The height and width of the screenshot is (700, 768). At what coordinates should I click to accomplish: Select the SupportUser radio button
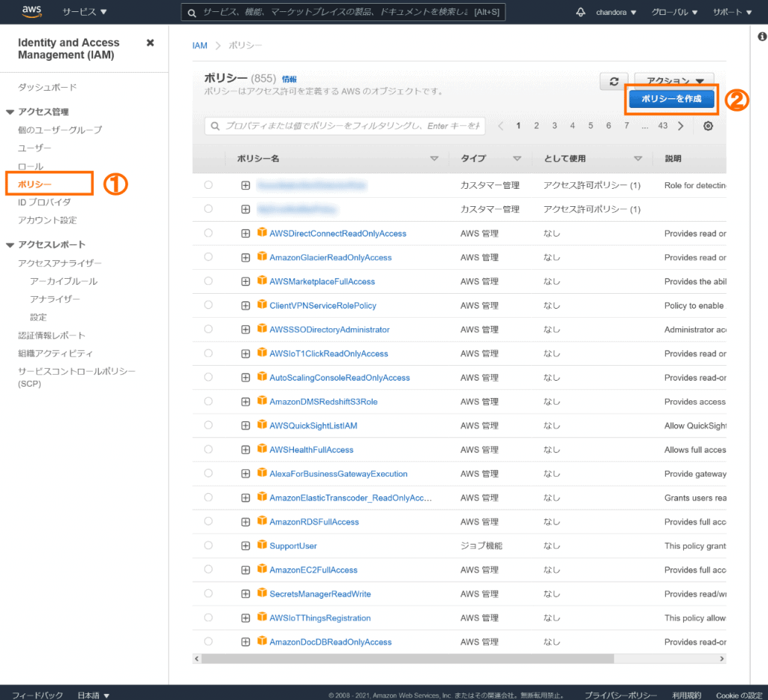pyautogui.click(x=208, y=546)
